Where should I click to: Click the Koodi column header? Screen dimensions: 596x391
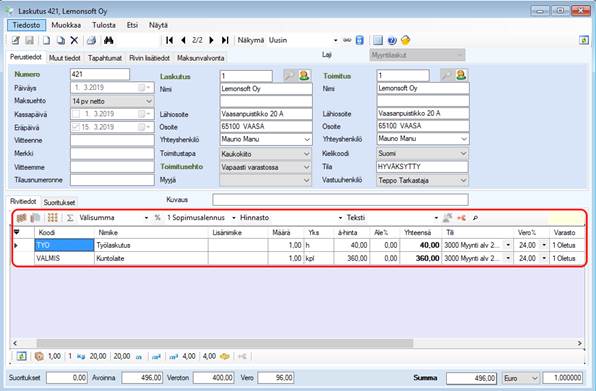[x=64, y=233]
